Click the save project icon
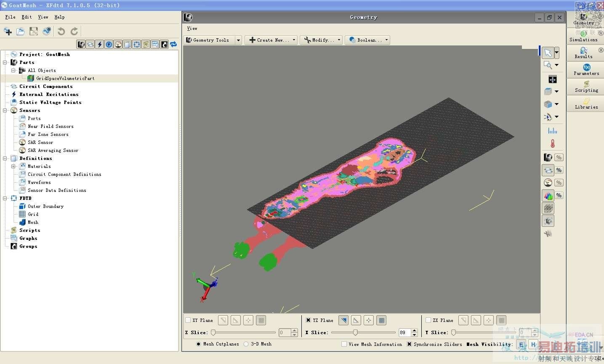The height and width of the screenshot is (364, 604). coord(34,32)
